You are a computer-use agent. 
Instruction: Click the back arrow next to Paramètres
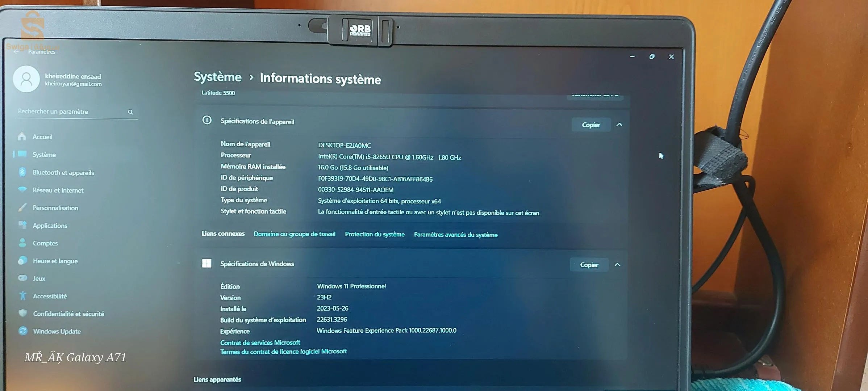[x=16, y=52]
